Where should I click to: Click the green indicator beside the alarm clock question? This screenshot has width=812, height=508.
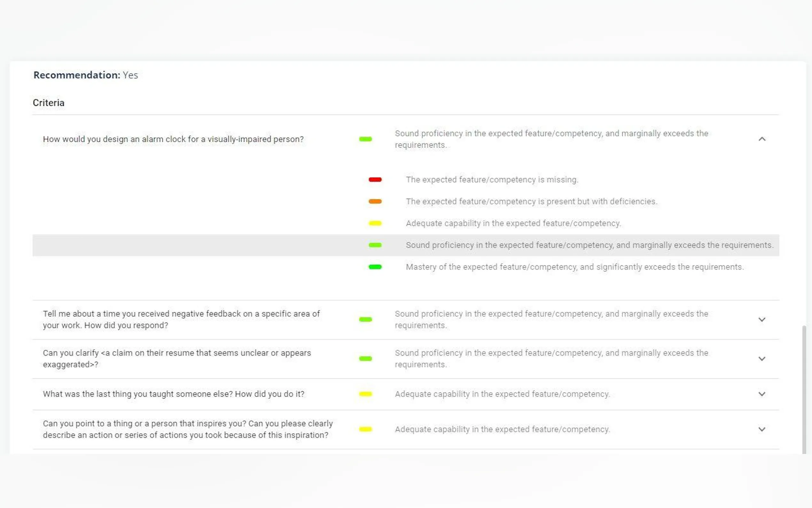[365, 139]
